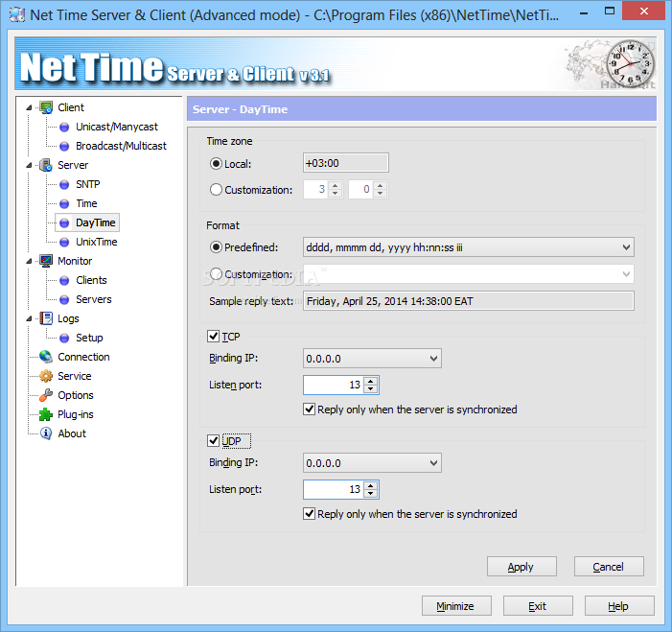Open the format Customization dropdown
The height and width of the screenshot is (632, 672).
tap(626, 274)
